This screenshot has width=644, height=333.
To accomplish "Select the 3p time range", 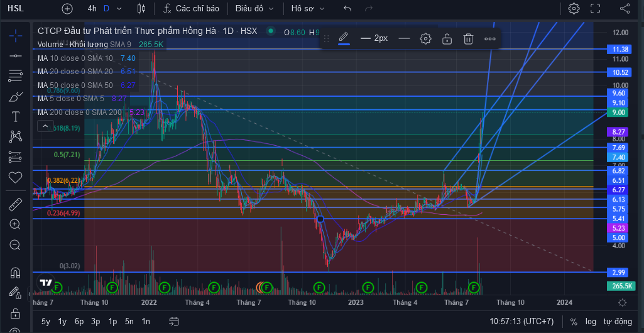I will 96,321.
